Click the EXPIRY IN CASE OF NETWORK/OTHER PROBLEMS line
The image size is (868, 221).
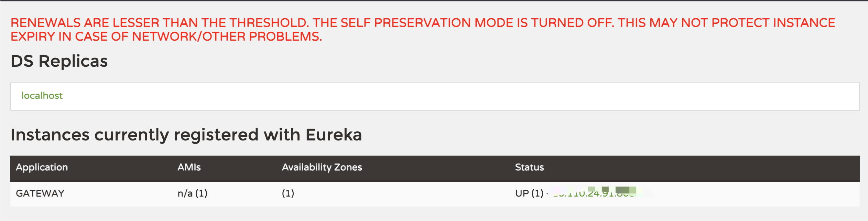(166, 36)
